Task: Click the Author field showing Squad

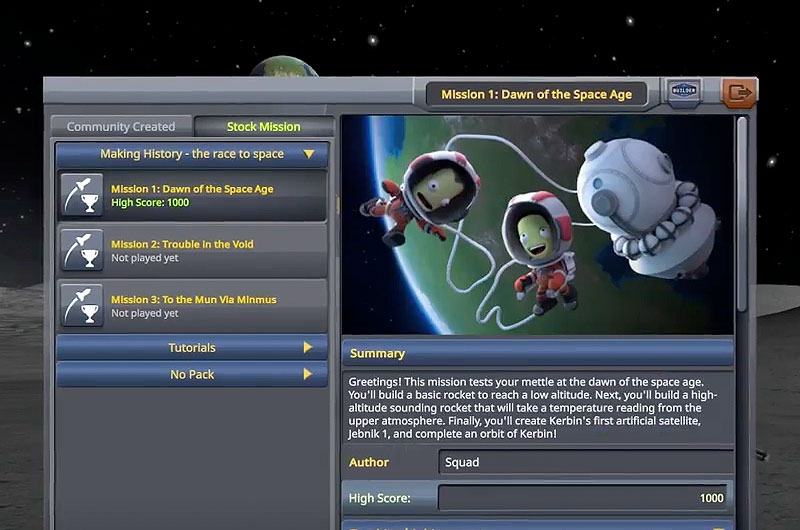Action: pos(584,462)
